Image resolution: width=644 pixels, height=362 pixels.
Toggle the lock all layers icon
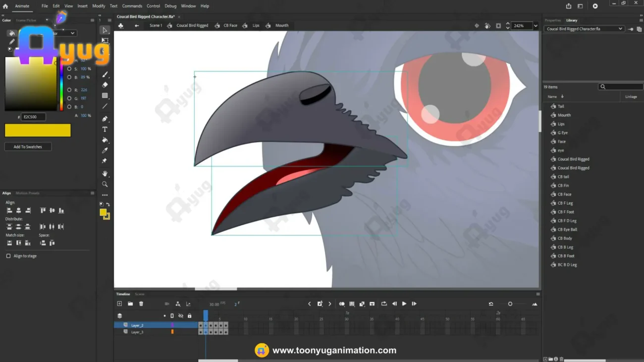coord(189,315)
